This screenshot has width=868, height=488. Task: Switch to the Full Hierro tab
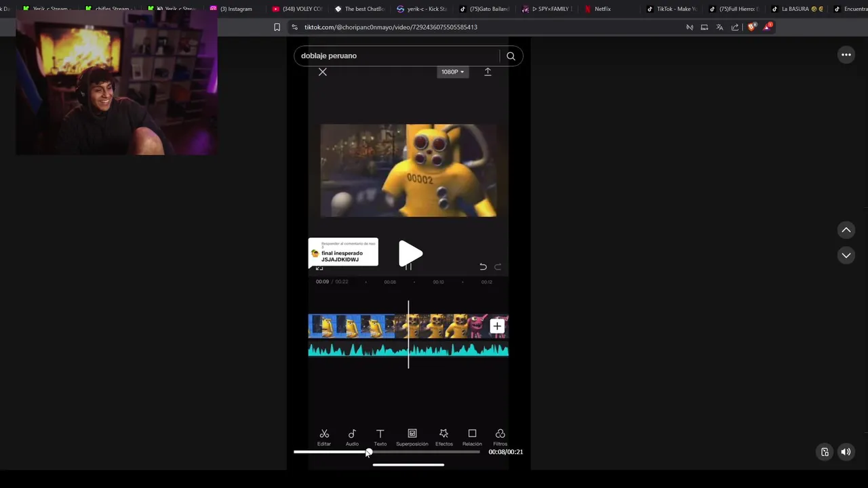(x=734, y=9)
